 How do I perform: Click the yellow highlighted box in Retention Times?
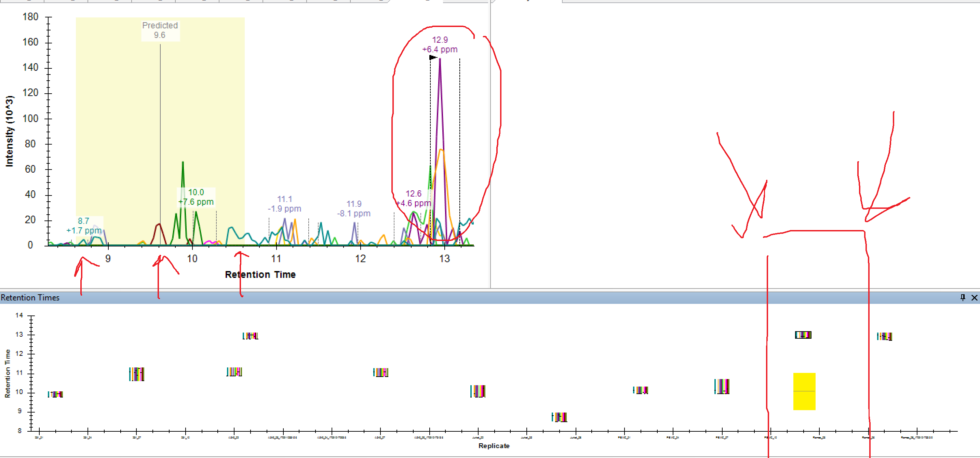(x=804, y=391)
